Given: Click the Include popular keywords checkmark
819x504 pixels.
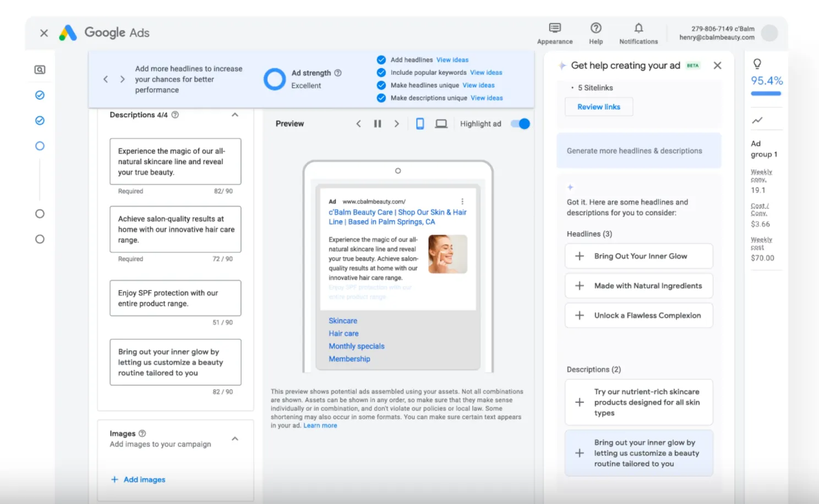Looking at the screenshot, I should click(x=381, y=73).
